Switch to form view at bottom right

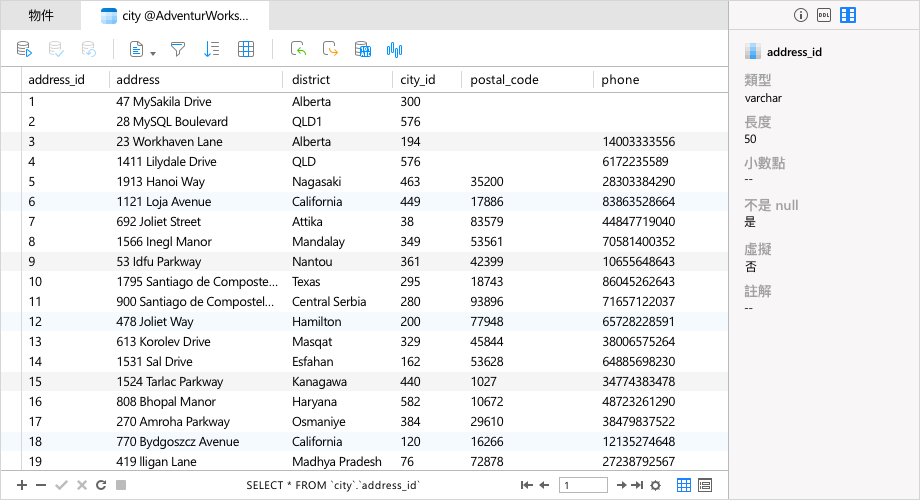click(x=705, y=485)
